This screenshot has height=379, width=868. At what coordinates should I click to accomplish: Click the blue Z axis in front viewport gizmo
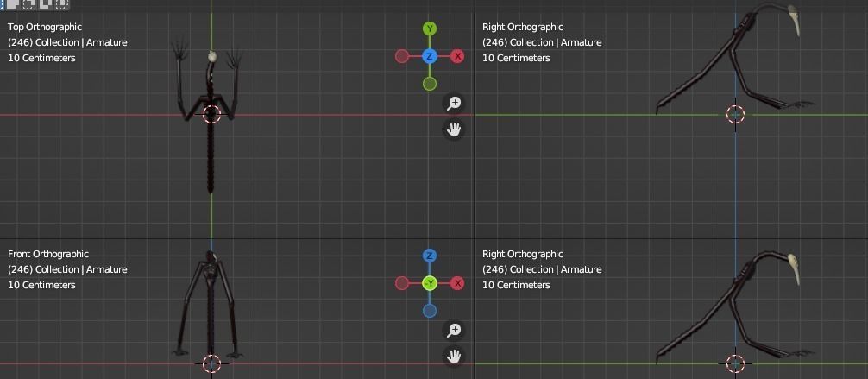tap(430, 256)
